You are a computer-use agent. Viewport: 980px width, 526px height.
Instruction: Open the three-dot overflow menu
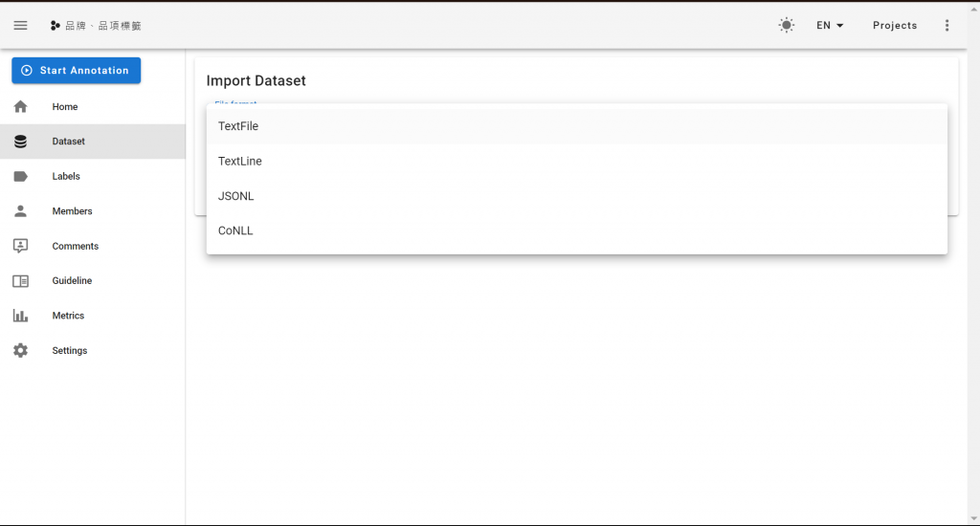coord(947,25)
